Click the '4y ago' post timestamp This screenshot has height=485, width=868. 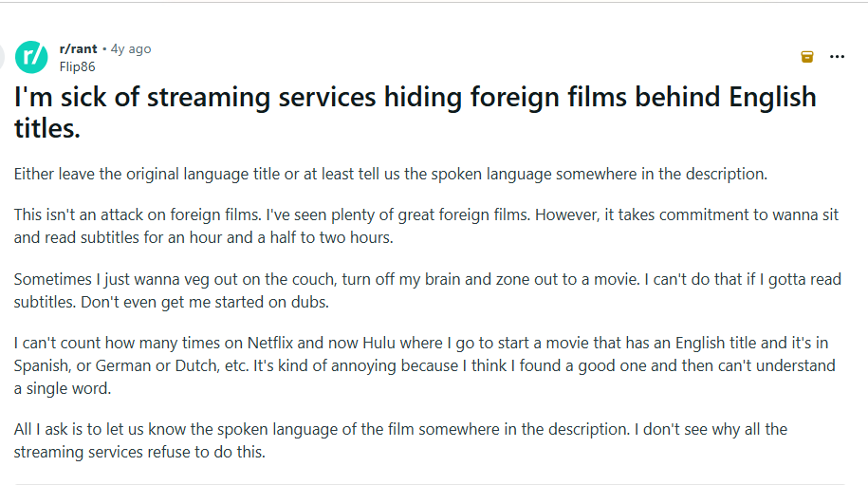(130, 49)
